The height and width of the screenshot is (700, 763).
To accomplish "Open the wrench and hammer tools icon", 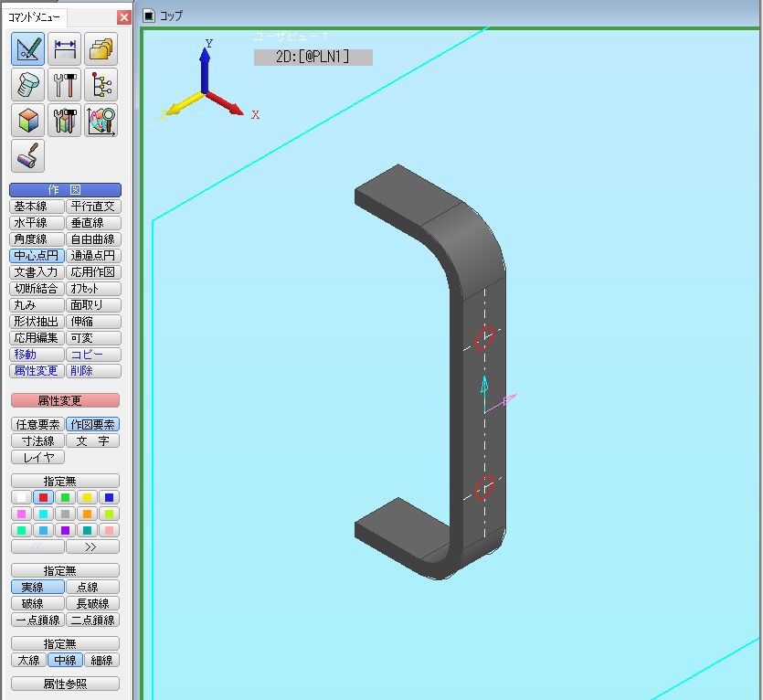I will click(64, 85).
